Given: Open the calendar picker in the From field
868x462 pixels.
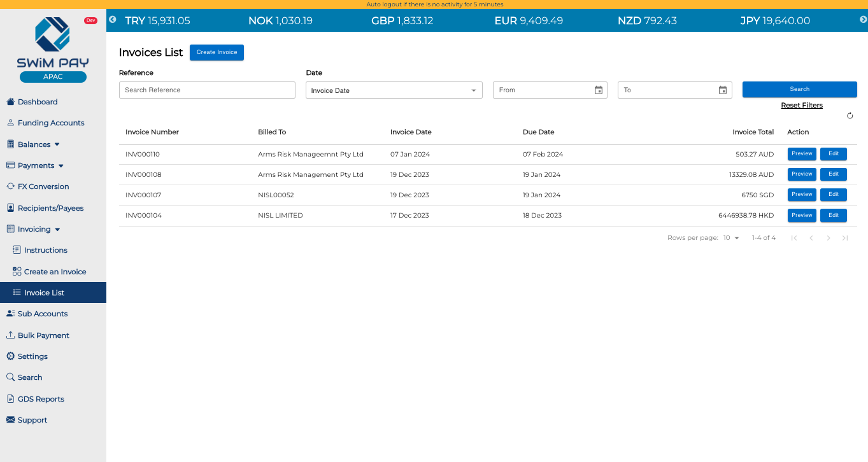Looking at the screenshot, I should [x=598, y=90].
